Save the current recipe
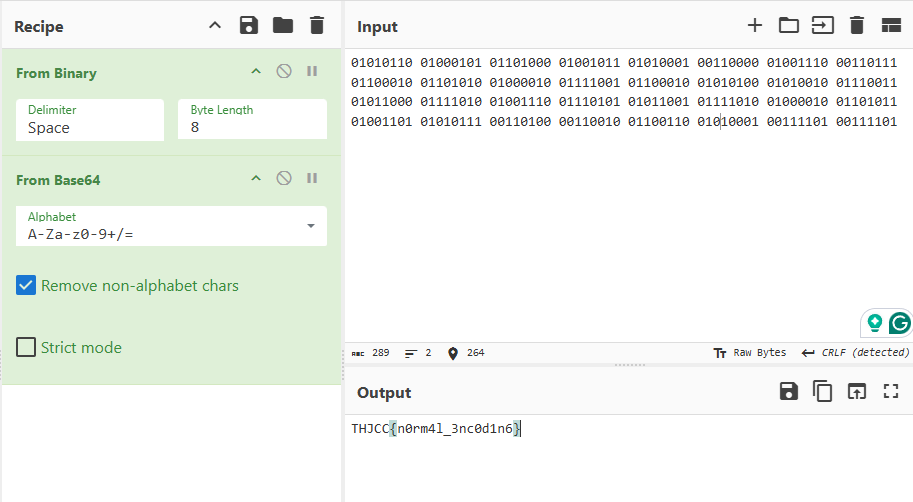913x502 pixels. (249, 26)
